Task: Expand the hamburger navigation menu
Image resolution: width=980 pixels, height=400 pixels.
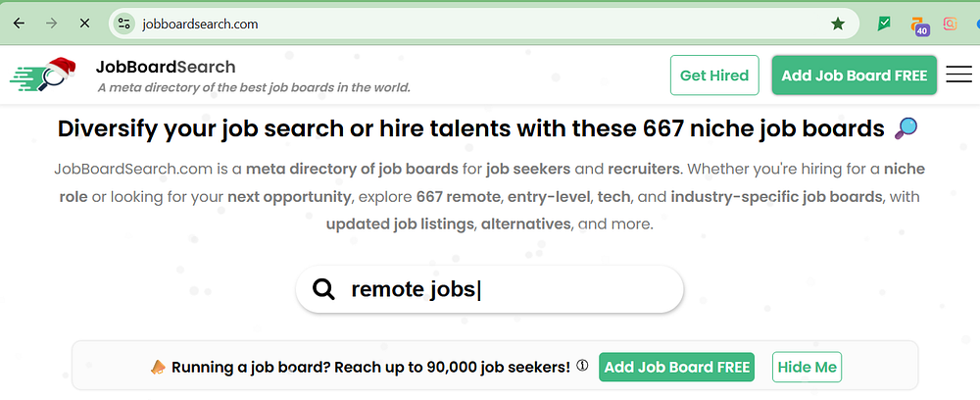Action: click(958, 75)
